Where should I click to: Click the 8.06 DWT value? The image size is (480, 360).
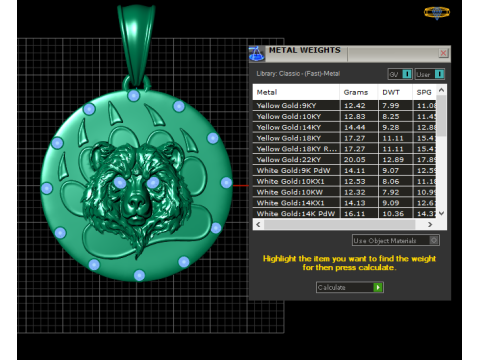point(391,181)
